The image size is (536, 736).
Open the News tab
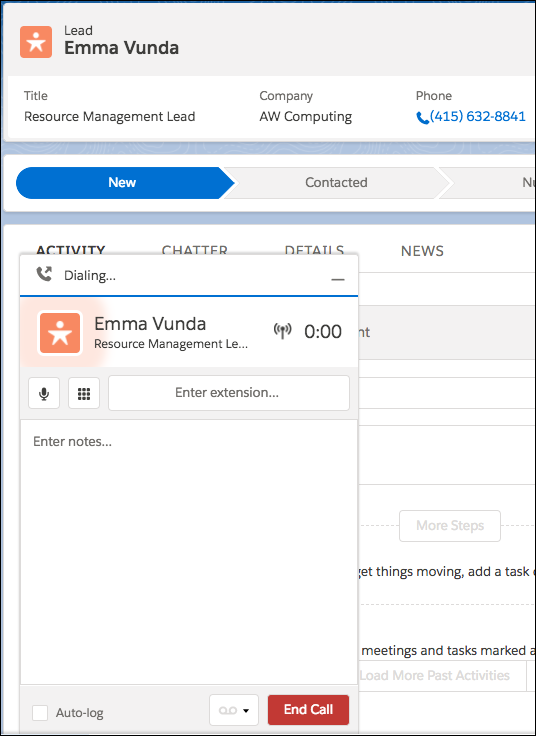click(x=422, y=251)
